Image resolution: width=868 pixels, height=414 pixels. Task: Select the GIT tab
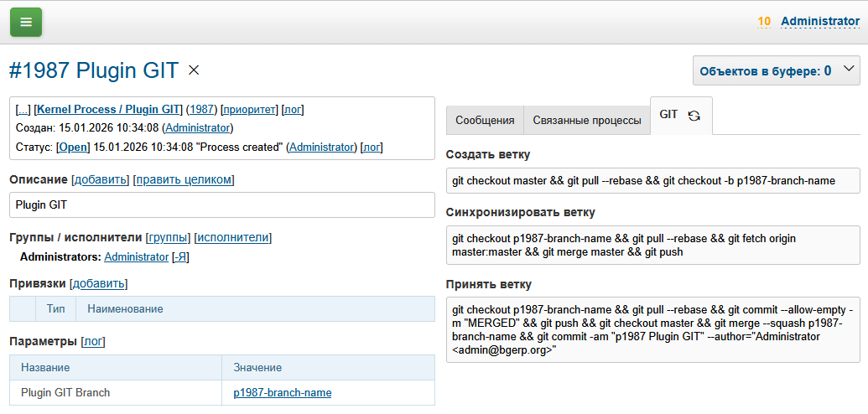tap(668, 115)
